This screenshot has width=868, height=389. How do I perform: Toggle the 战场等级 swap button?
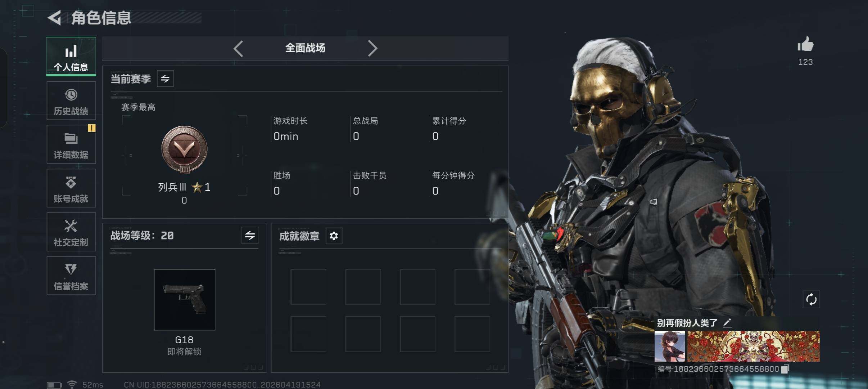250,236
